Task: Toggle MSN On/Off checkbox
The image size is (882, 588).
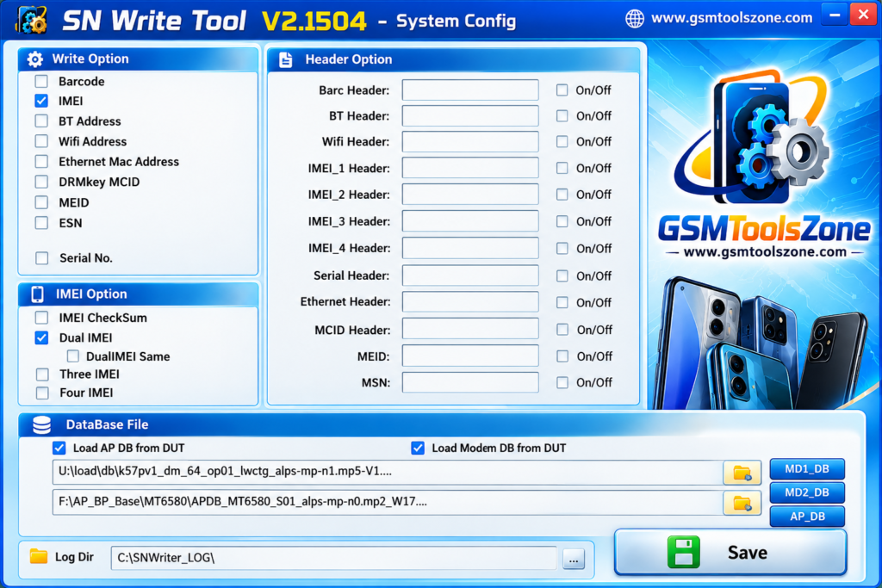Action: pos(562,382)
